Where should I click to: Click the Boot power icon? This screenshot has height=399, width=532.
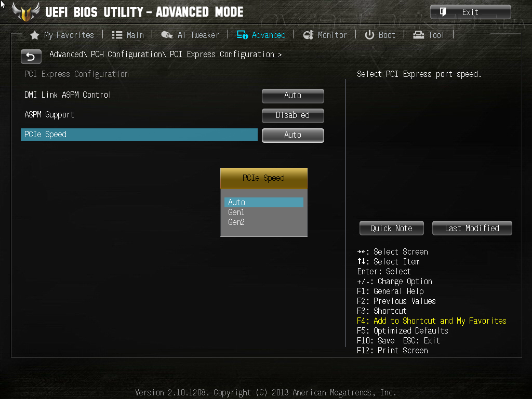tap(369, 35)
